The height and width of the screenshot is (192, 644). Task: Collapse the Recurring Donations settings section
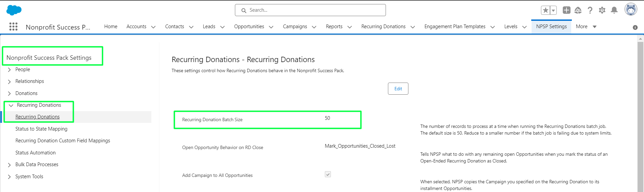11,105
